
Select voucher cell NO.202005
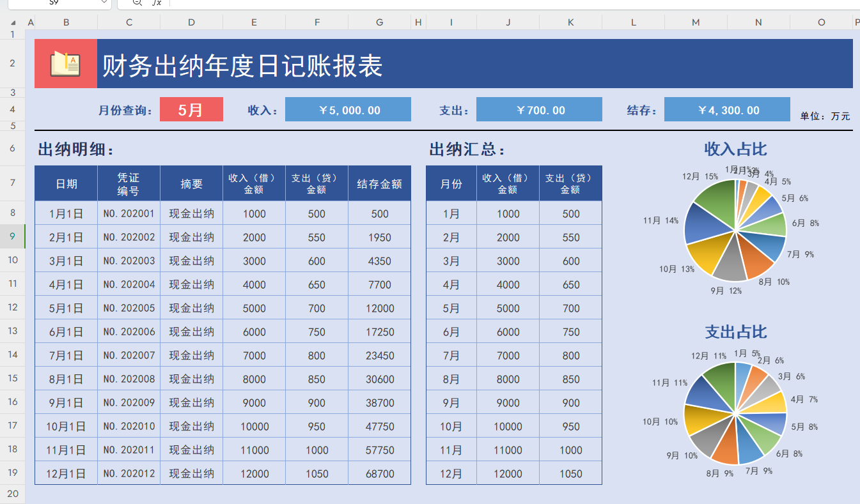129,308
